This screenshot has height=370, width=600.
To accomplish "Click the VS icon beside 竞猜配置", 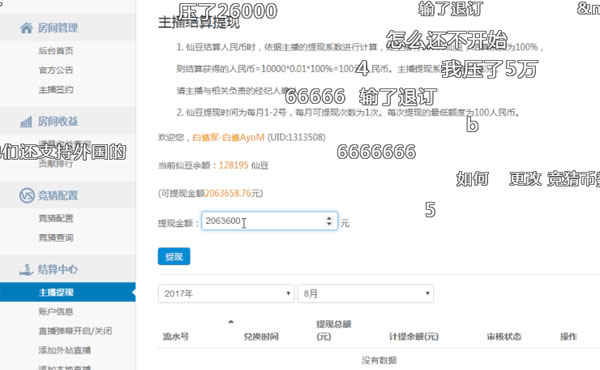I will tap(26, 196).
